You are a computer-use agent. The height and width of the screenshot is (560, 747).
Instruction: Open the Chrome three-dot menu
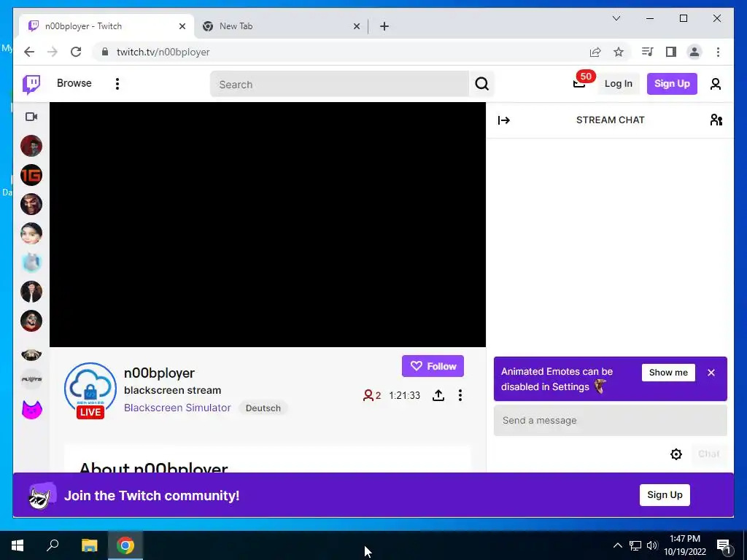click(718, 52)
